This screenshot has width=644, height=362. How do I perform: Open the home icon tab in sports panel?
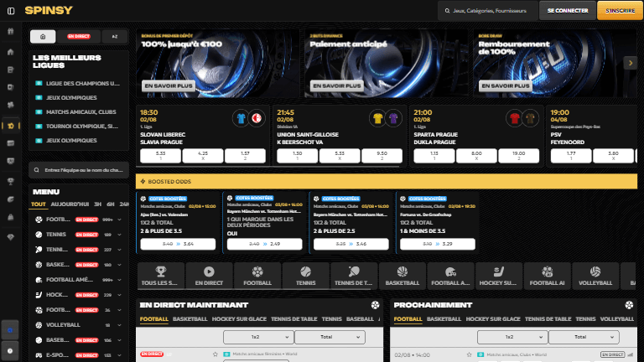(x=43, y=37)
